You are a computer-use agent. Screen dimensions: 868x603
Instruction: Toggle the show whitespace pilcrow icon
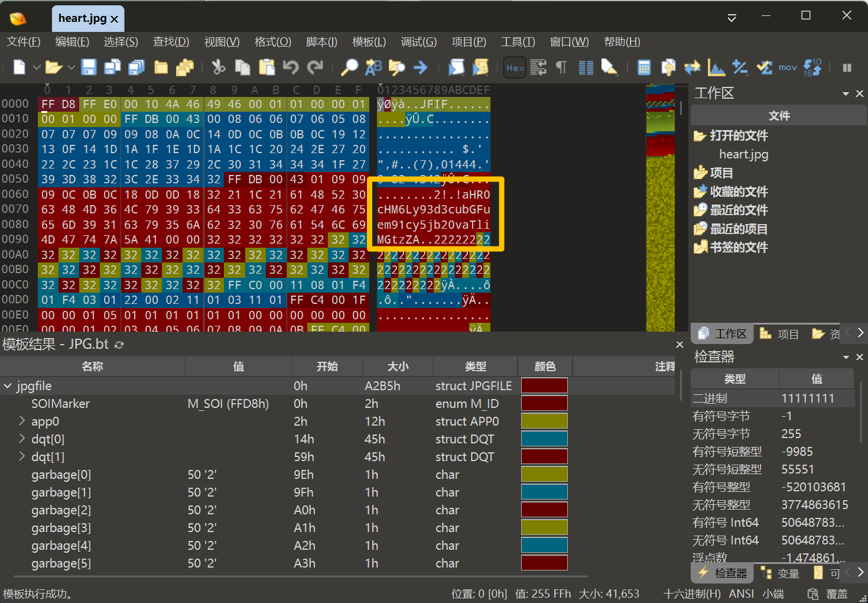pyautogui.click(x=561, y=67)
